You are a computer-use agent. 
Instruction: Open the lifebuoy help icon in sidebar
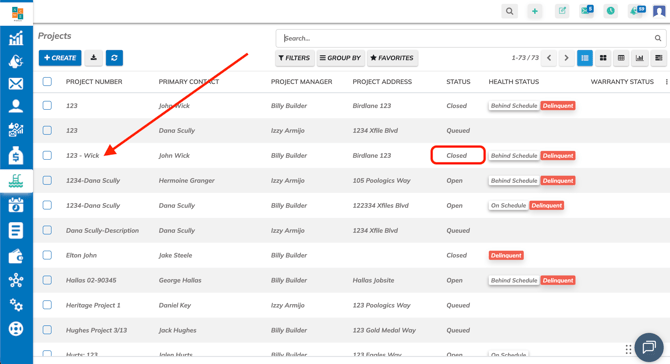pos(16,329)
